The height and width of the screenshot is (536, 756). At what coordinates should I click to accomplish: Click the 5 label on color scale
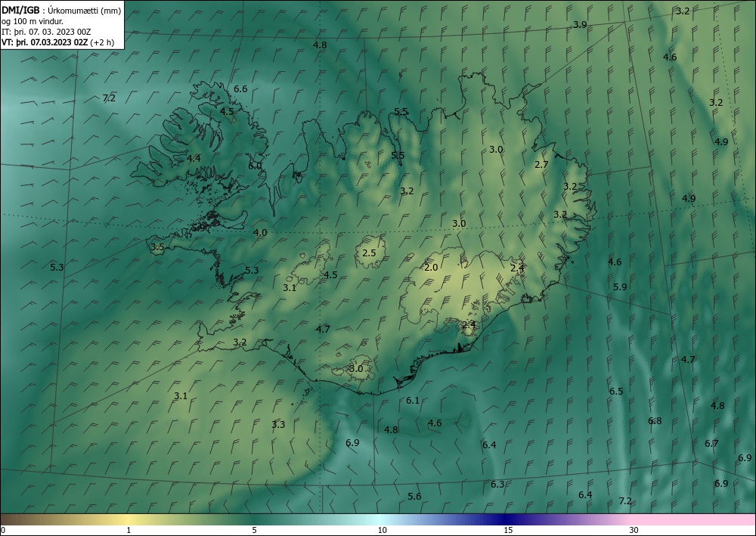(x=254, y=531)
